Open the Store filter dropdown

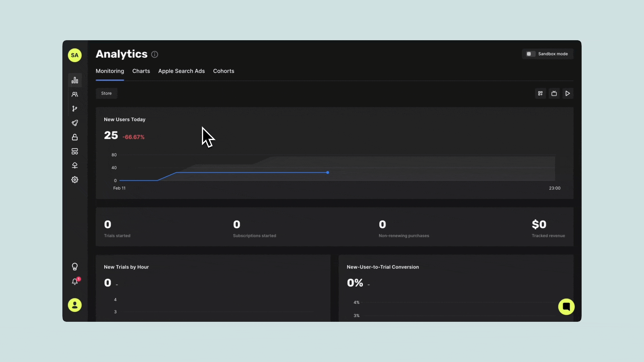click(106, 94)
